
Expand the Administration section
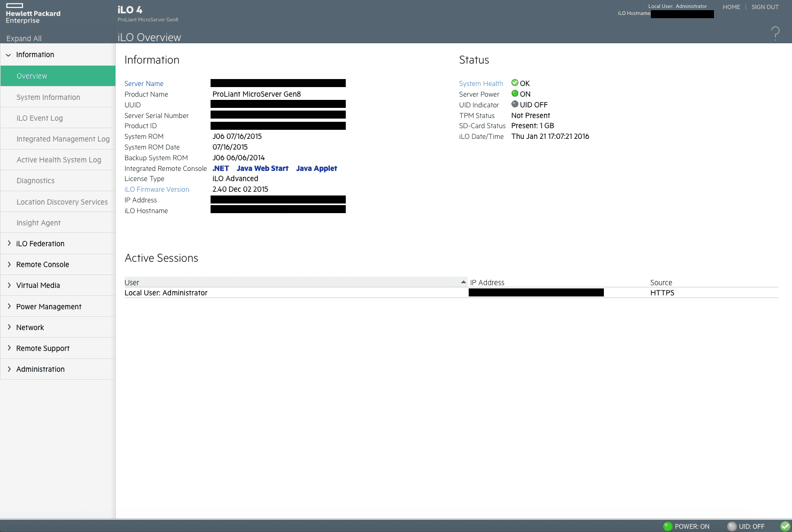pyautogui.click(x=9, y=369)
